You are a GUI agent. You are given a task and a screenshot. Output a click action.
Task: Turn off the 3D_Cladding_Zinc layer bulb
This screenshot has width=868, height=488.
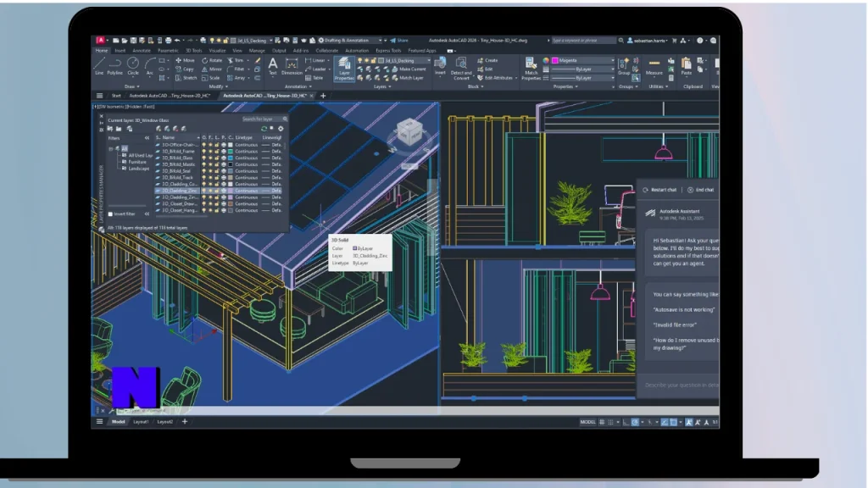click(x=204, y=191)
